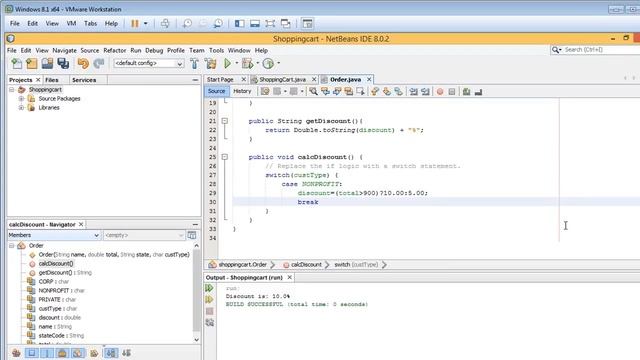This screenshot has width=640, height=360.
Task: Toggle Show Inherited Members in Navigator
Action: click(16, 353)
